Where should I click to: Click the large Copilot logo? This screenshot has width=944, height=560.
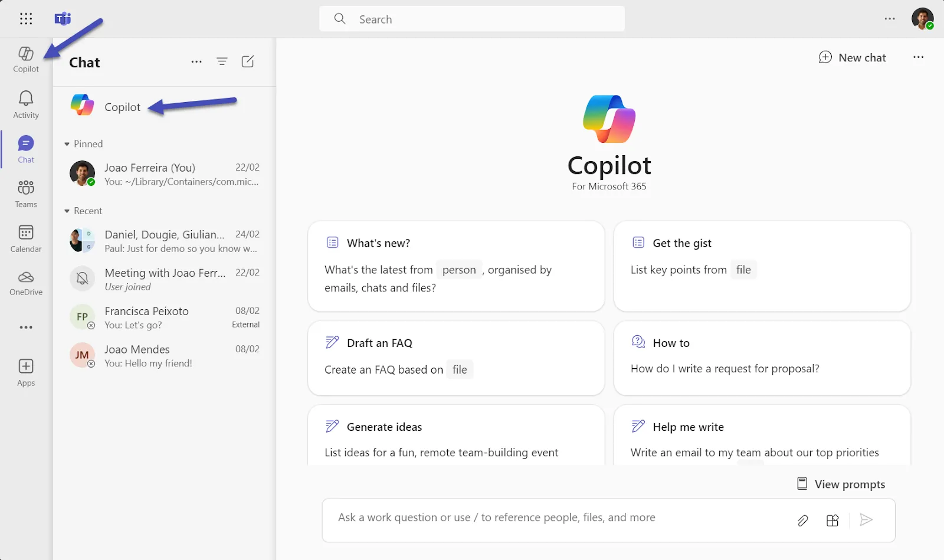click(x=609, y=119)
